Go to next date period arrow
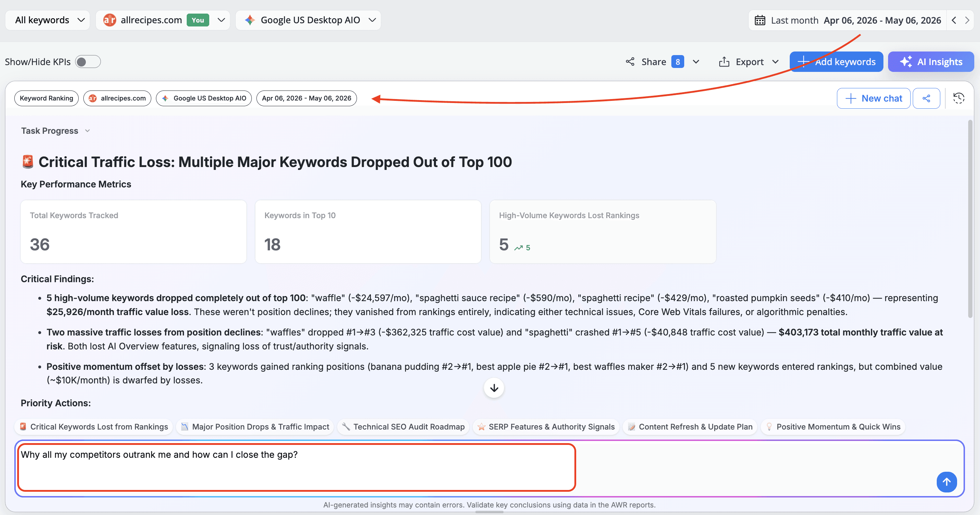This screenshot has height=515, width=980. [x=967, y=20]
